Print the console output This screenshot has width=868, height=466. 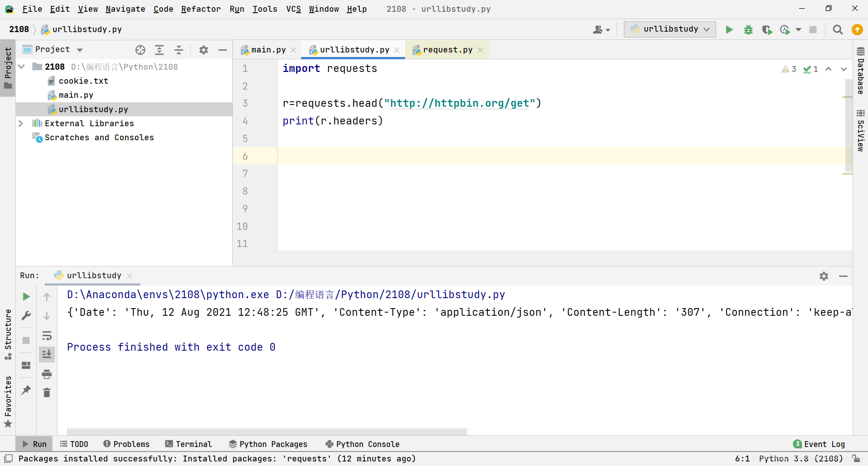[47, 374]
